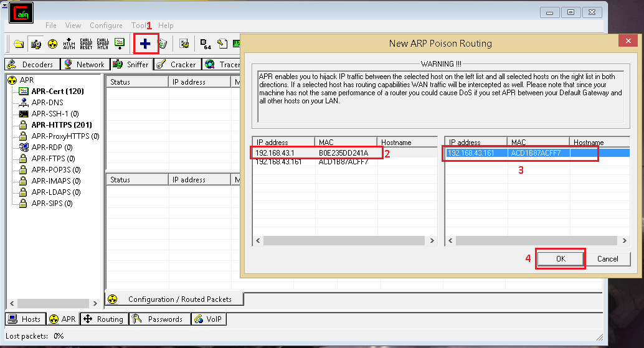Sort right list by IP address header
This screenshot has height=348, width=644.
[x=476, y=143]
